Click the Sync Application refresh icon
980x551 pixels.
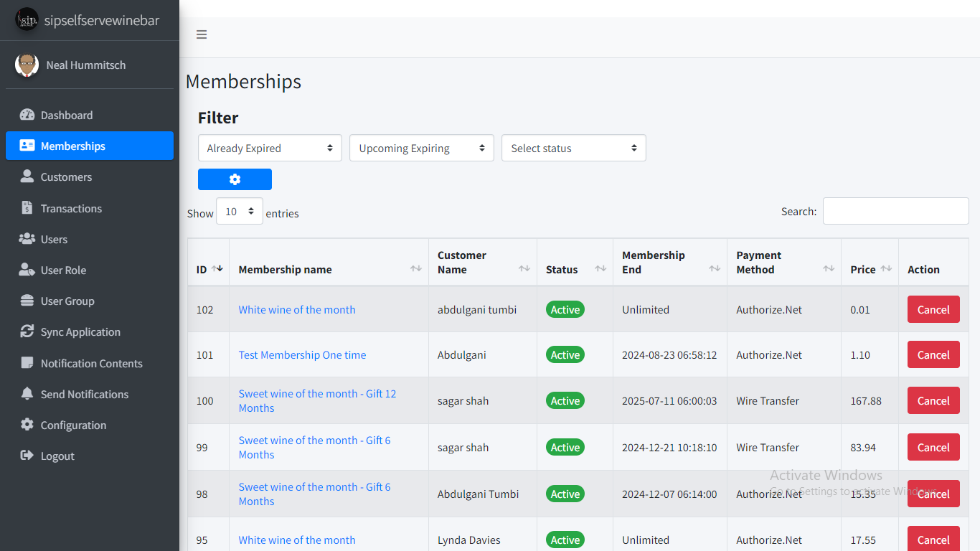coord(27,331)
